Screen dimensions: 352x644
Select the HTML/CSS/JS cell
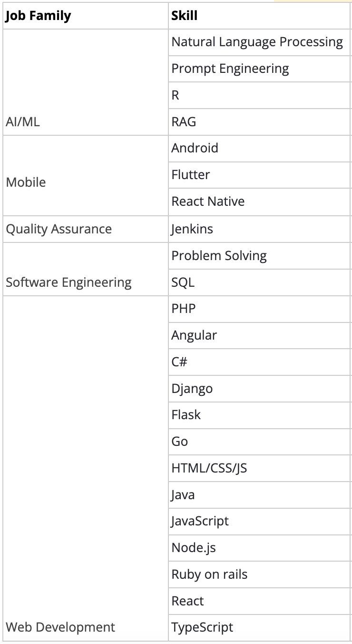[x=209, y=468]
